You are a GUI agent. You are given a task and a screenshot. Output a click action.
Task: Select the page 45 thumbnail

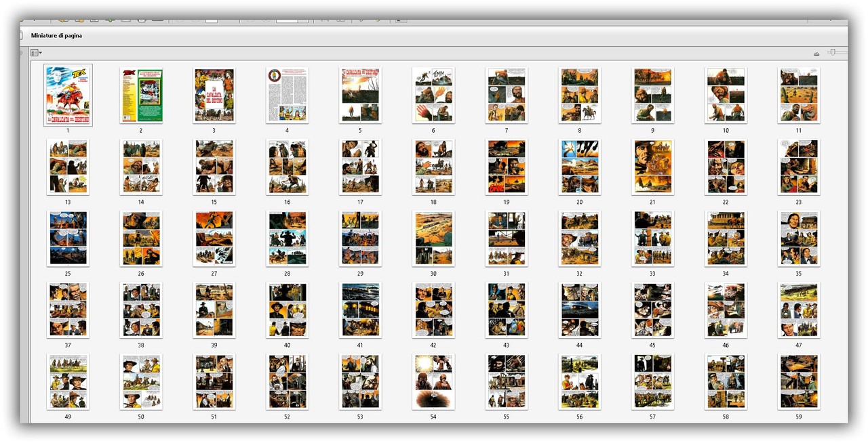(x=652, y=310)
